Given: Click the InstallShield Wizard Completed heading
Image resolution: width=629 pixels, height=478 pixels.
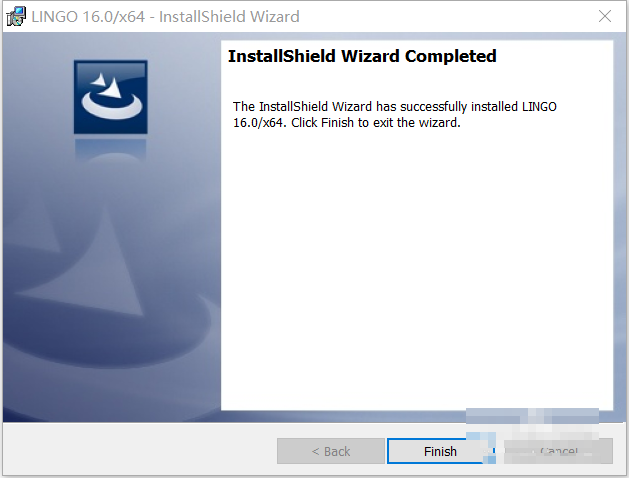Looking at the screenshot, I should 362,56.
